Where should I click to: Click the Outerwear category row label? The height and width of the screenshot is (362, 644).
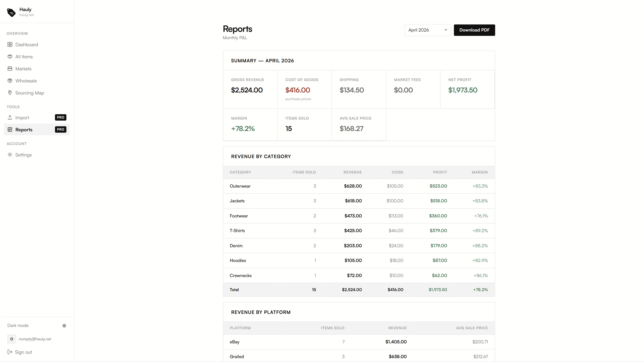coord(240,186)
